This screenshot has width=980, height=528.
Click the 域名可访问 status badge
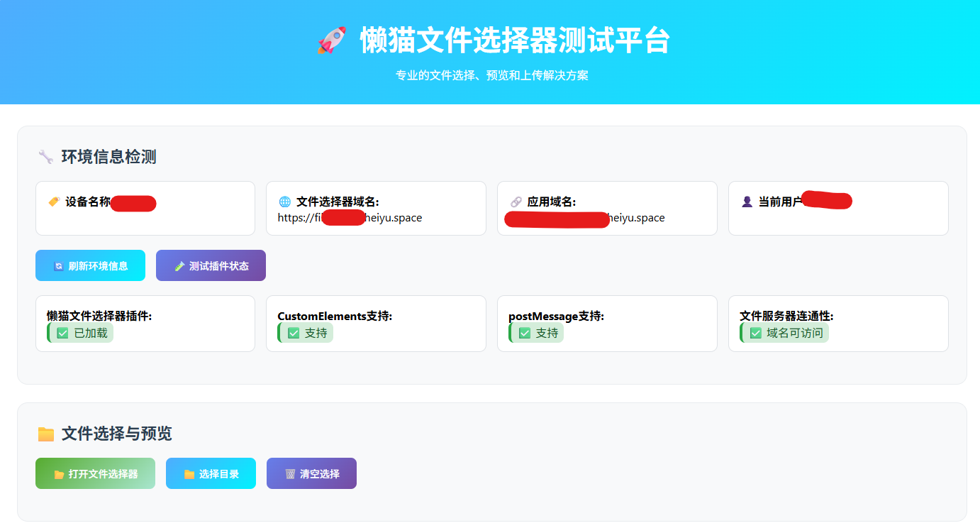coord(784,333)
